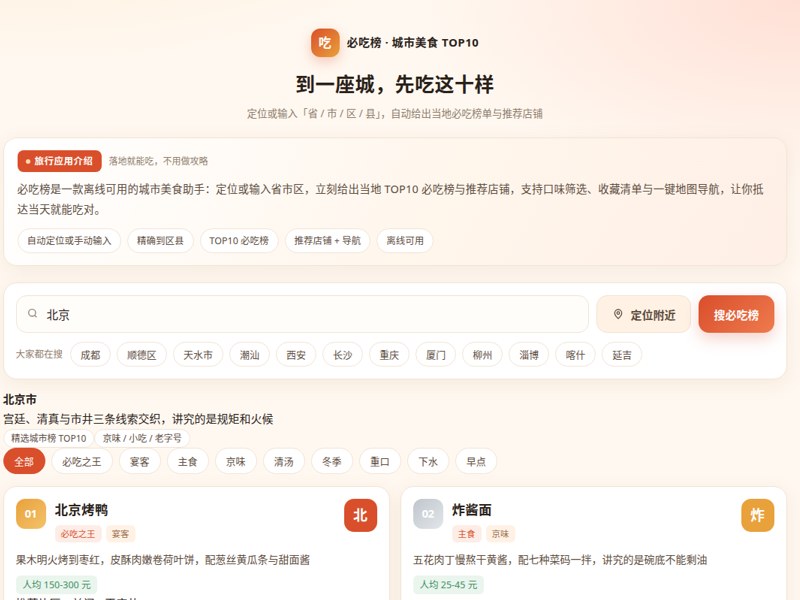
Task: Switch to the 清汤 filter tab
Action: (284, 462)
